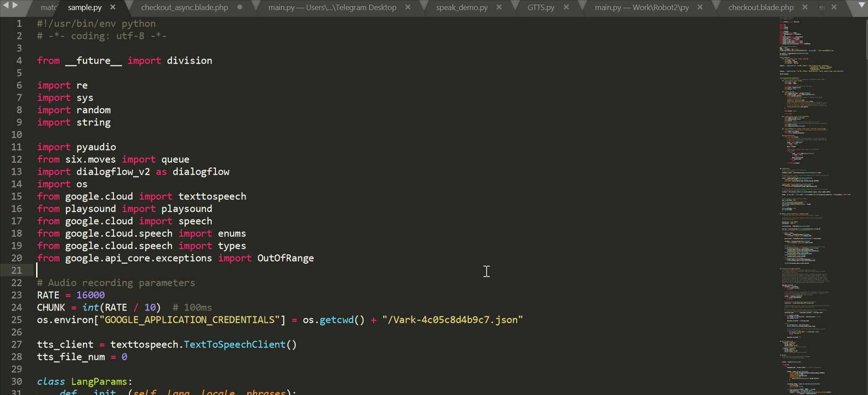Viewport: 868px width, 395px height.
Task: Click line number 21 in gutter
Action: click(16, 271)
